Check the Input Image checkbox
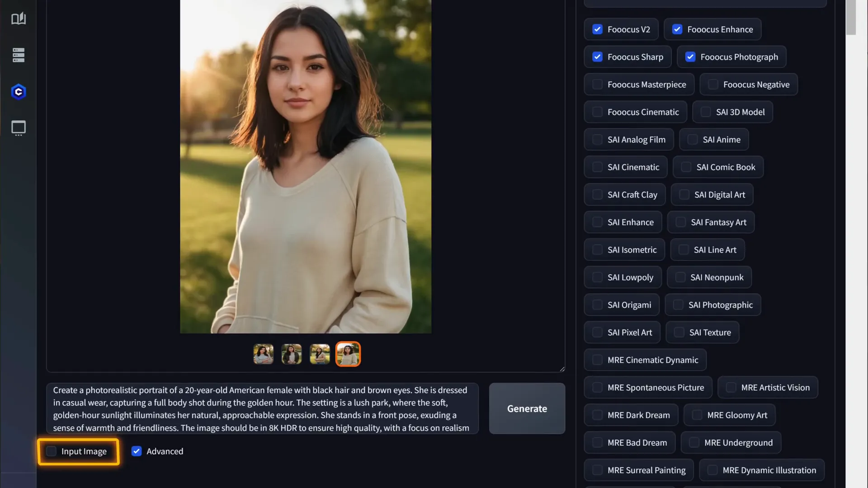 click(x=52, y=451)
